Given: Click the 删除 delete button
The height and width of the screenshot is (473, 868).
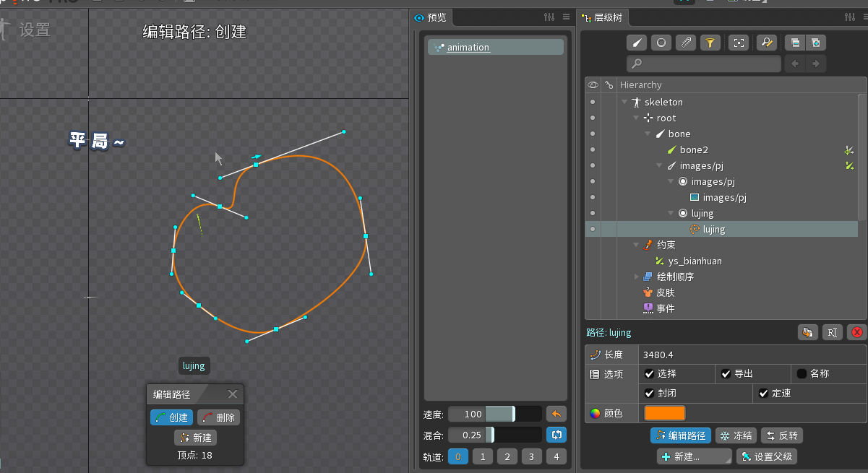Looking at the screenshot, I should coord(218,417).
